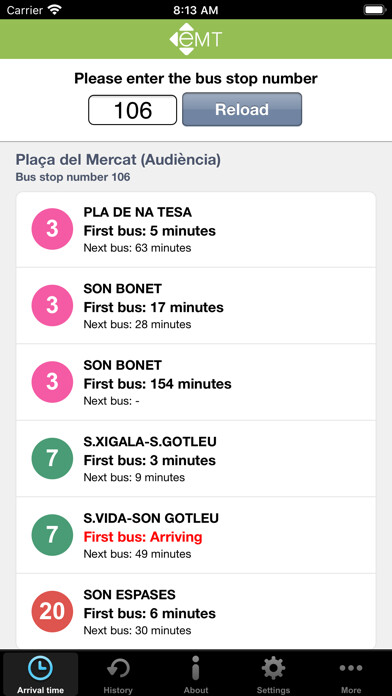Viewport: 392px width, 696px height.
Task: Tap line 7 badge for S.Xigala-S.Gotleu
Action: coord(52,459)
